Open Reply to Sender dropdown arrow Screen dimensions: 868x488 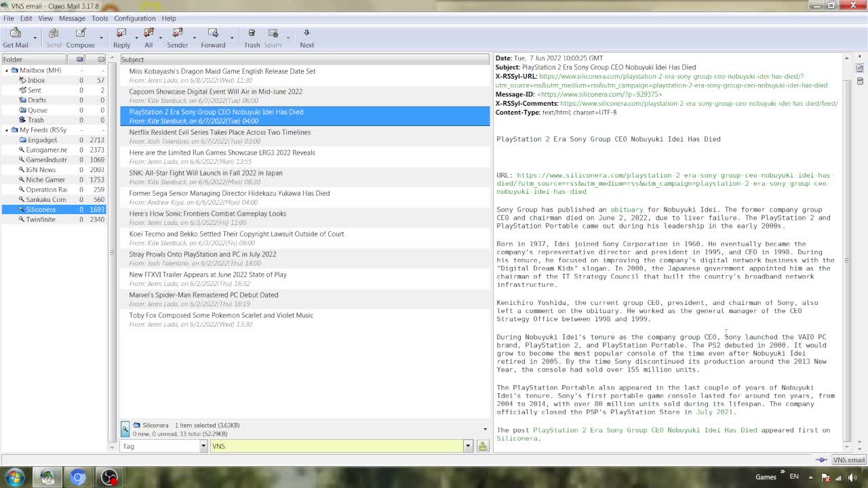194,37
